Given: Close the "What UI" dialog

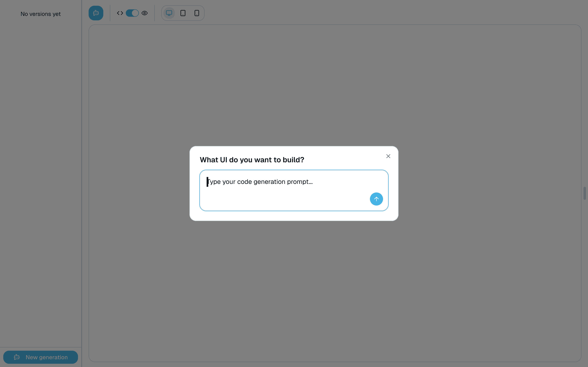Looking at the screenshot, I should point(388,156).
